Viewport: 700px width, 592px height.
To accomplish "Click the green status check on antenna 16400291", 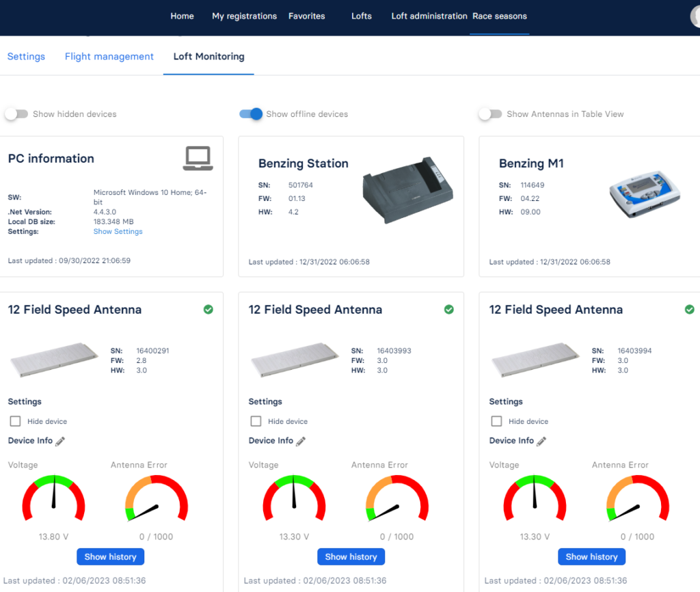I will coord(208,310).
